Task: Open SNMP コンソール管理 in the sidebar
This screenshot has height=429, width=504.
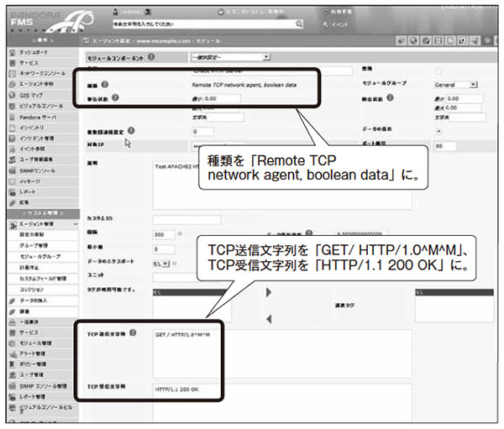Action: point(43,386)
